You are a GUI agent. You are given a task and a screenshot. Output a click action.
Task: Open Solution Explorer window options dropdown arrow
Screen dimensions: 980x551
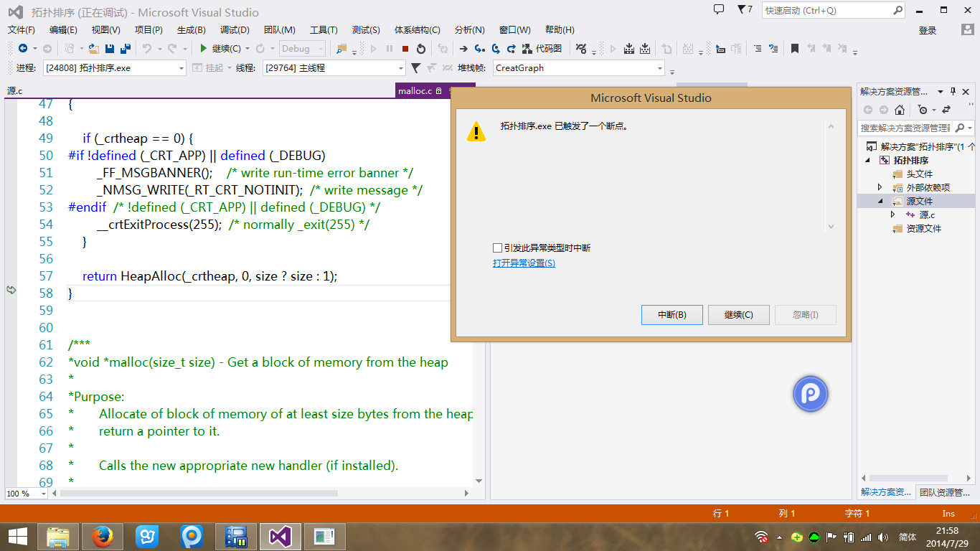(x=942, y=91)
